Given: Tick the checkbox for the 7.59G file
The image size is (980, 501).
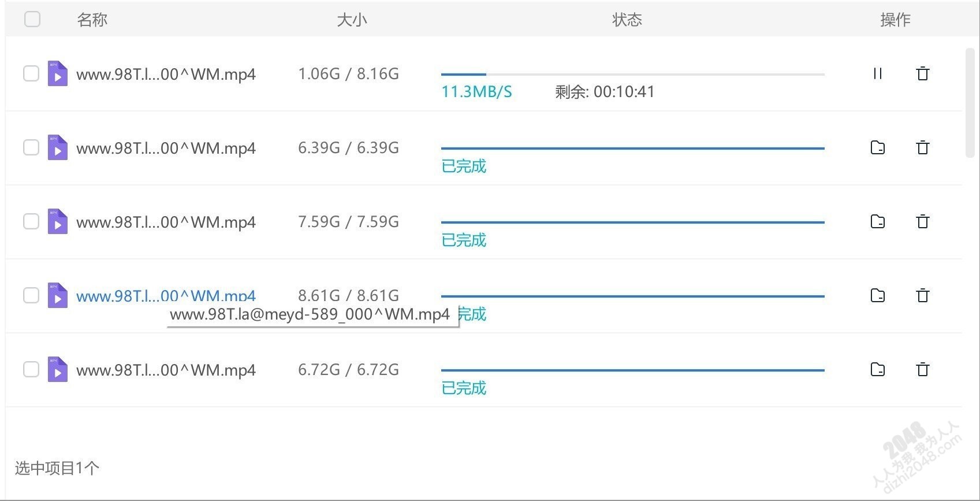Looking at the screenshot, I should pyautogui.click(x=31, y=221).
